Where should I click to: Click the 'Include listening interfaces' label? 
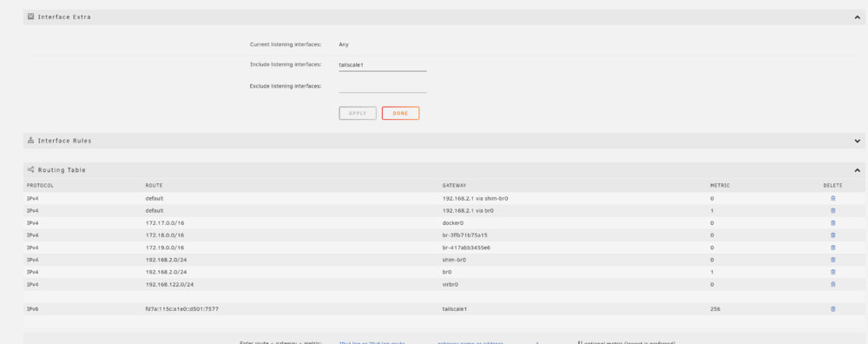tap(286, 65)
